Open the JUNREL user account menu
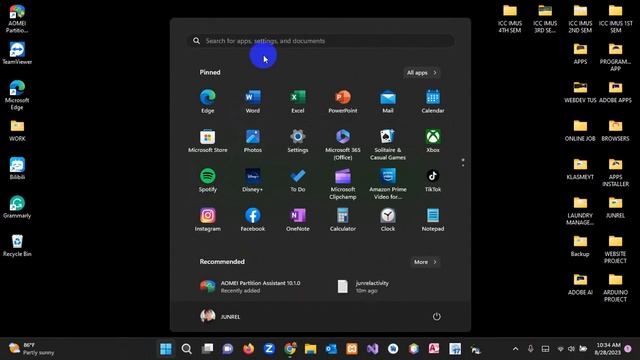 pyautogui.click(x=220, y=316)
